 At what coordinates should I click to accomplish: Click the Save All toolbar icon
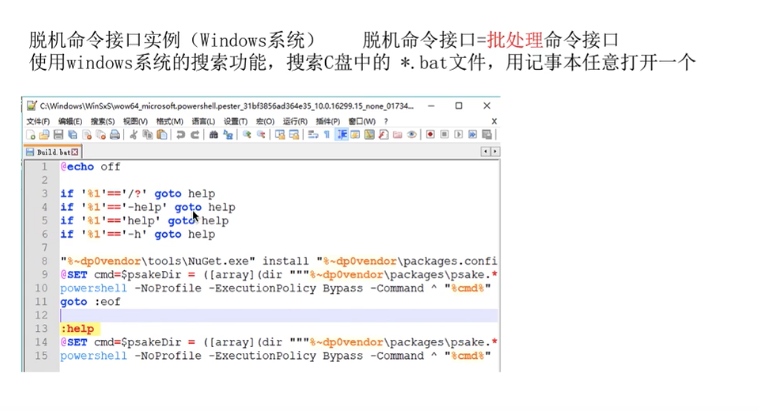pos(73,135)
